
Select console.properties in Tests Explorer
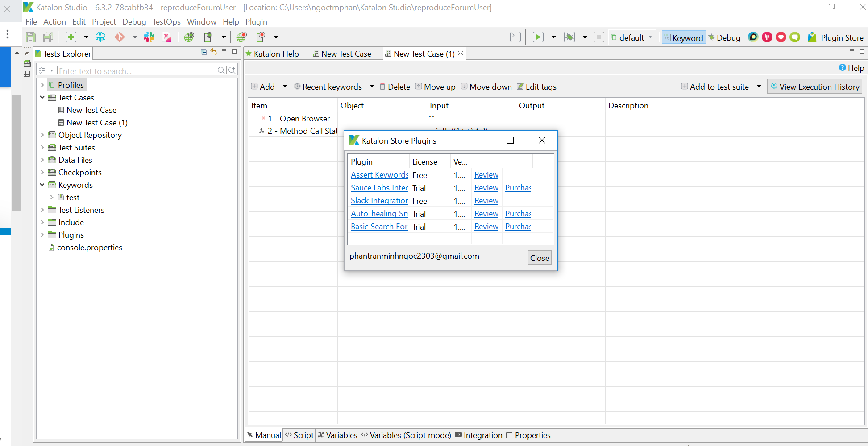pos(85,247)
